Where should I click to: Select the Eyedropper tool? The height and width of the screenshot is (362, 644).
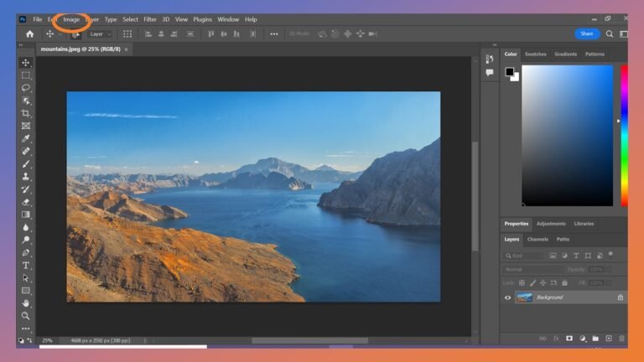pyautogui.click(x=25, y=138)
